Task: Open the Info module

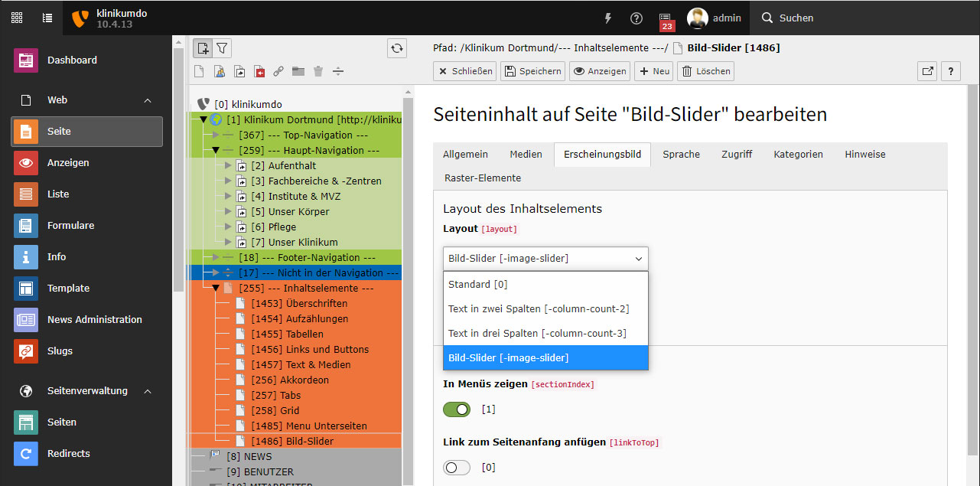Action: coord(86,257)
